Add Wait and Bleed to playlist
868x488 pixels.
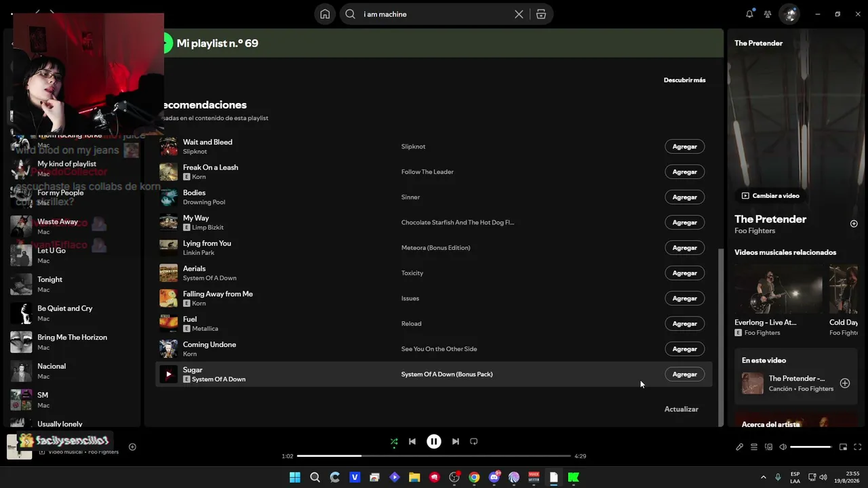click(x=685, y=146)
